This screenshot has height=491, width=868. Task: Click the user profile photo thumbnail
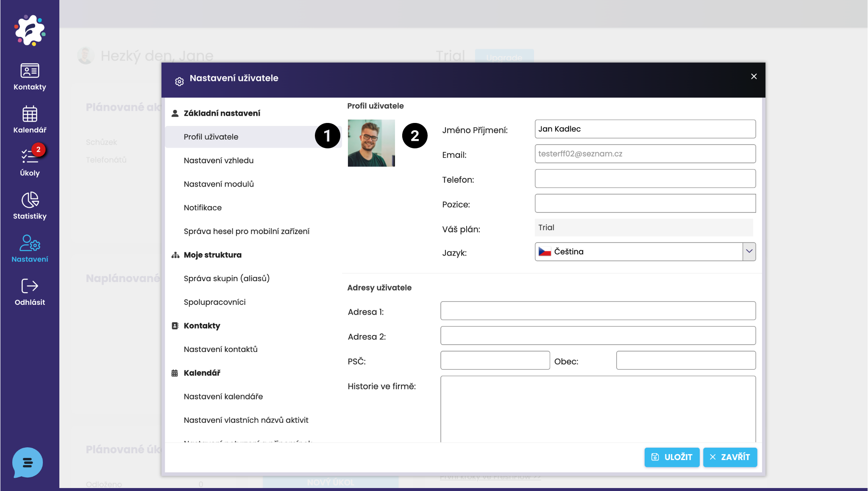coord(371,143)
